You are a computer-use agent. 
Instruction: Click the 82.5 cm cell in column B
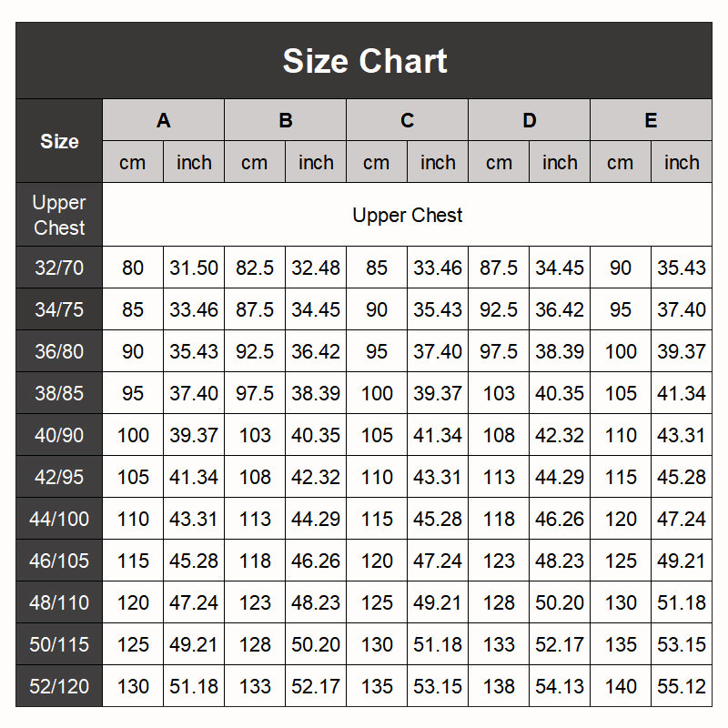click(255, 268)
